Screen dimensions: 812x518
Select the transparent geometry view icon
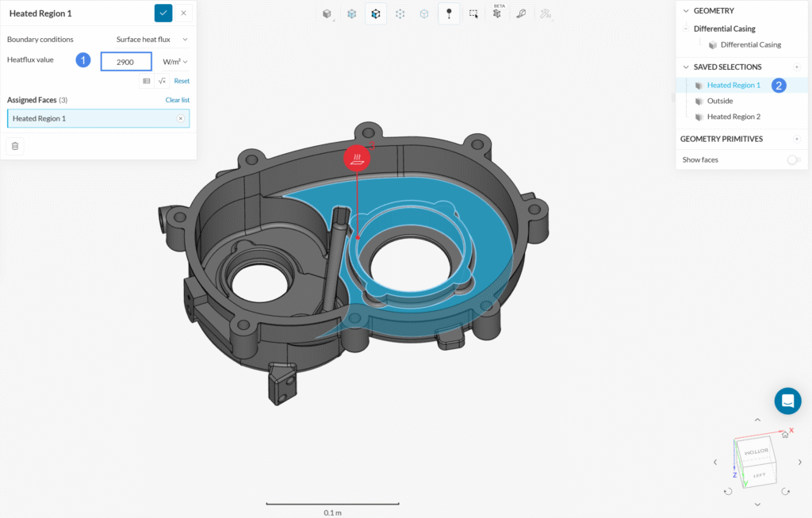click(x=351, y=13)
